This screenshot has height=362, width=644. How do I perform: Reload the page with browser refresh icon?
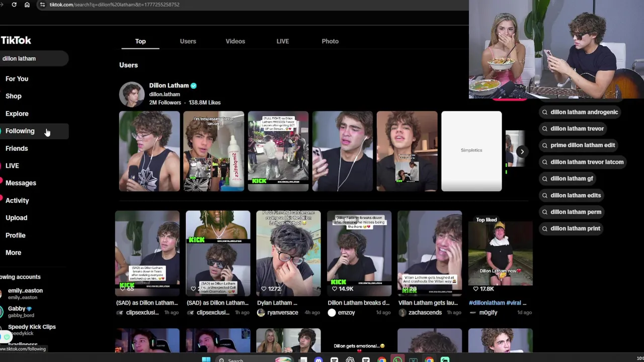pyautogui.click(x=14, y=5)
